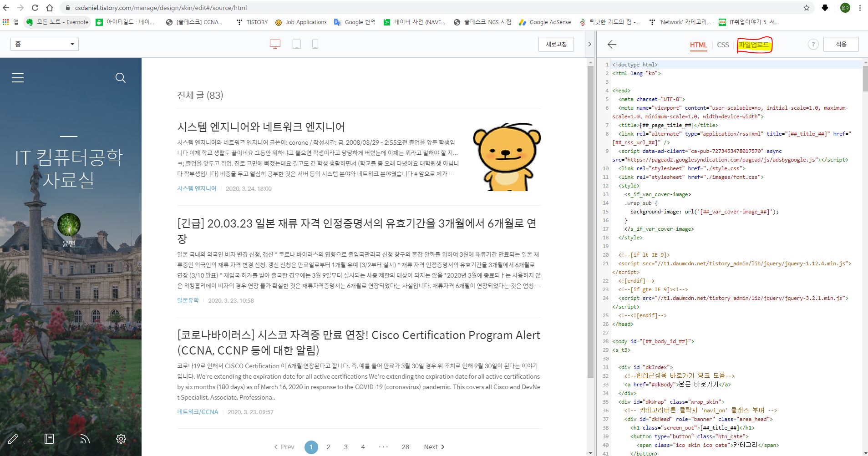Screen dimensions: 868x456
Task: Open Job Applications bookmark
Action: 301,22
